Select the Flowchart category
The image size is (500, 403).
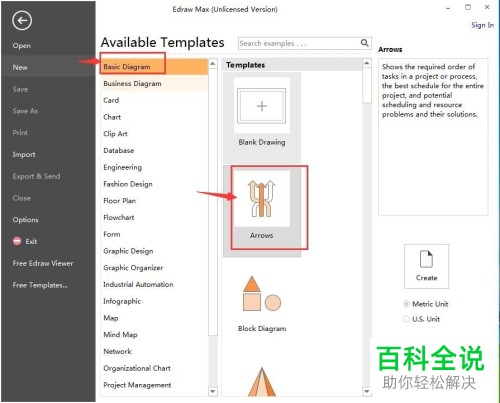(119, 217)
